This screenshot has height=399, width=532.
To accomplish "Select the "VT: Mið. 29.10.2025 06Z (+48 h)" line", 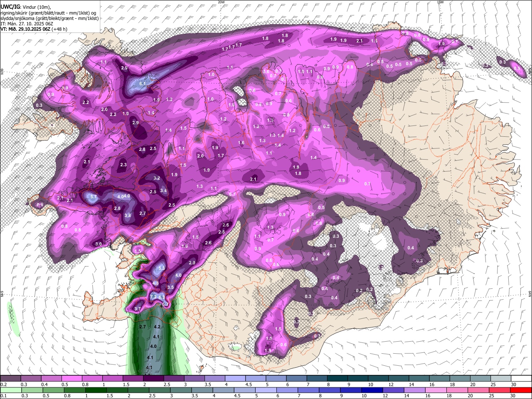I will [x=34, y=29].
